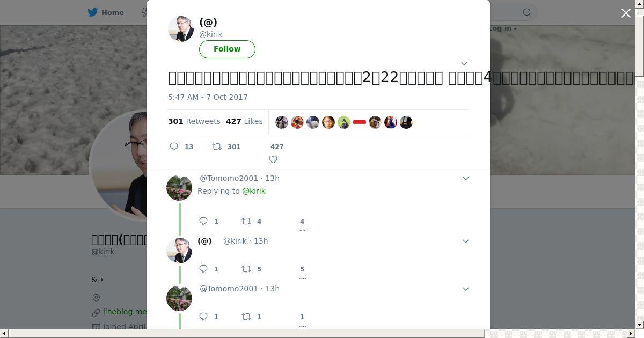This screenshot has width=644, height=338.
Task: Click the search magnifier icon
Action: coord(527,12)
